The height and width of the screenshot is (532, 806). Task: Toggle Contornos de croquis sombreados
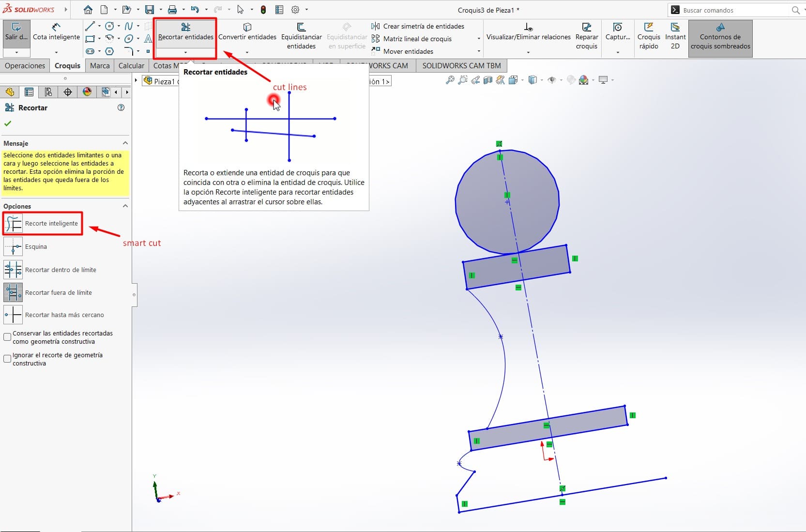coord(720,38)
